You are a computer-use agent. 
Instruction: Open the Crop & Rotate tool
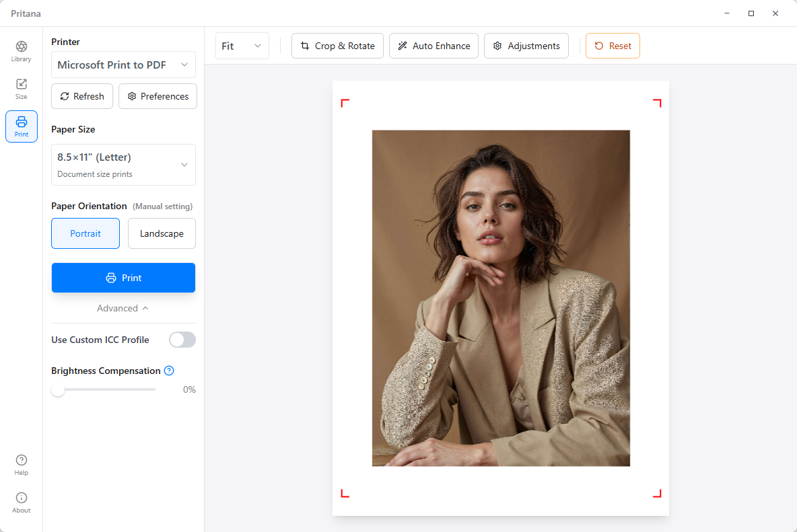pos(337,46)
